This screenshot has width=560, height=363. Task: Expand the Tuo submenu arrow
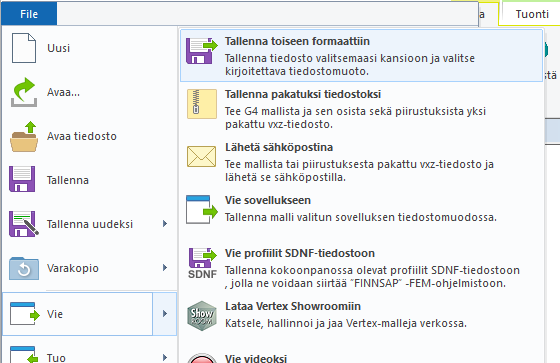coord(165,357)
